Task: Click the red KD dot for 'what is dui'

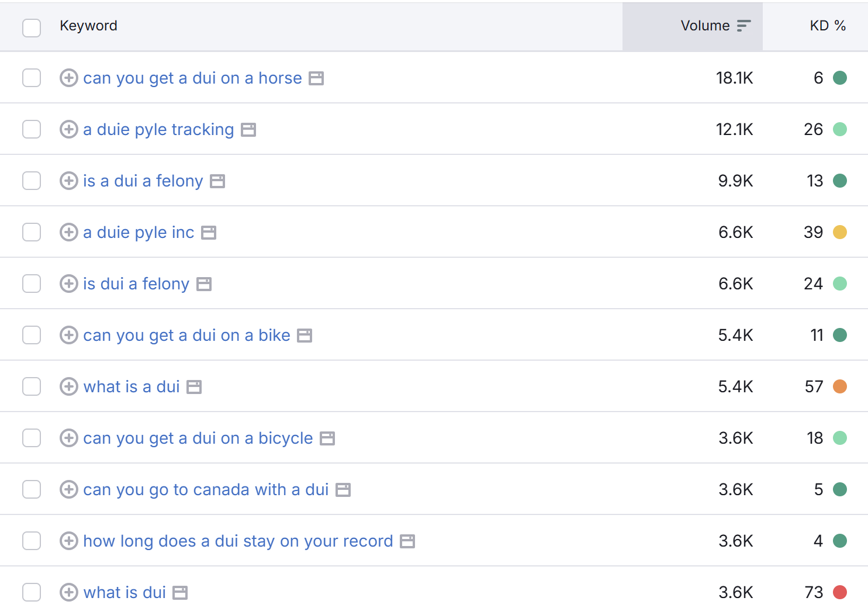Action: coord(840,592)
